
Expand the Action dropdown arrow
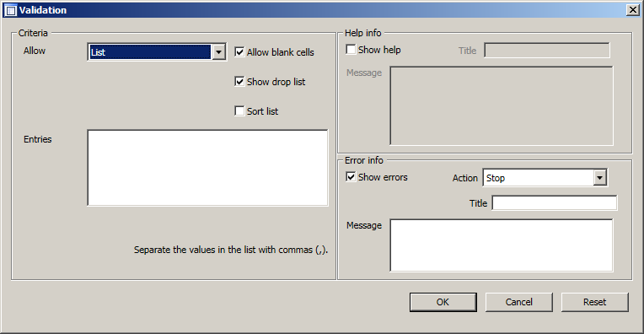599,178
